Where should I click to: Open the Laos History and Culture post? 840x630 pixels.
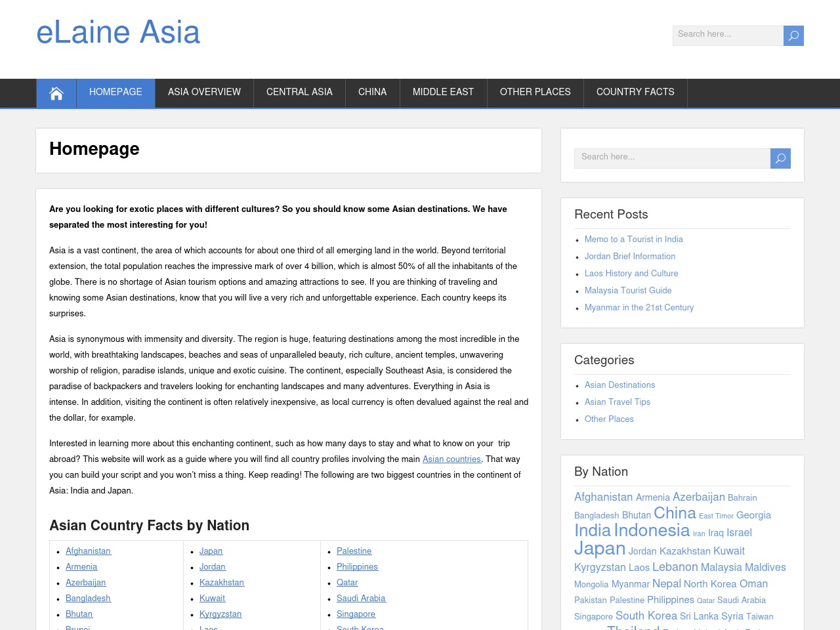tap(631, 274)
